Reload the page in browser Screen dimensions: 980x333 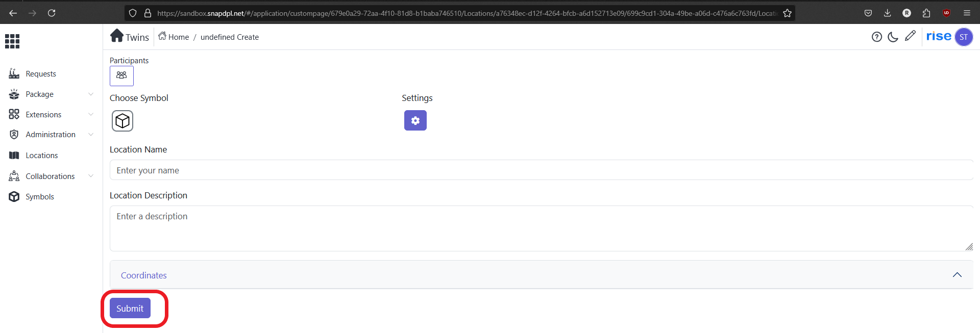(52, 13)
